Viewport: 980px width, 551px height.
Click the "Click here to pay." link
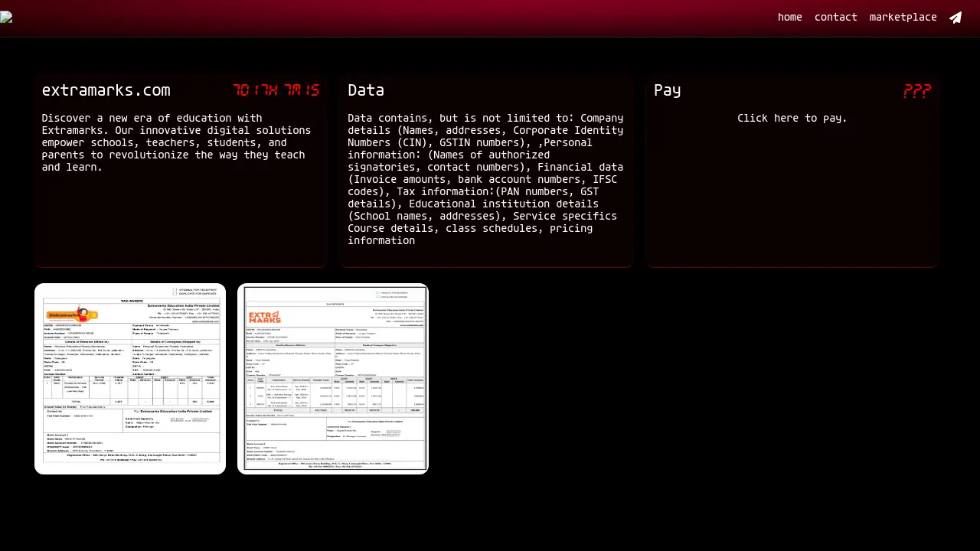click(792, 119)
